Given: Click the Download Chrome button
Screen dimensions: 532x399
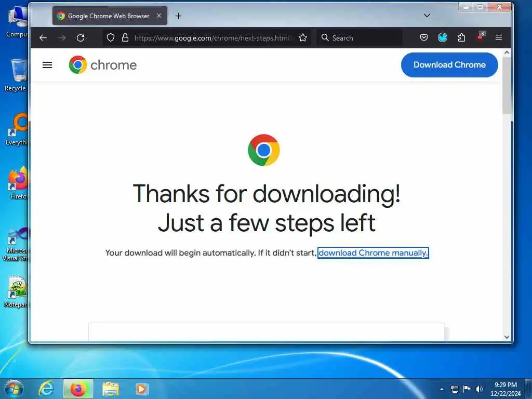Looking at the screenshot, I should pos(449,65).
